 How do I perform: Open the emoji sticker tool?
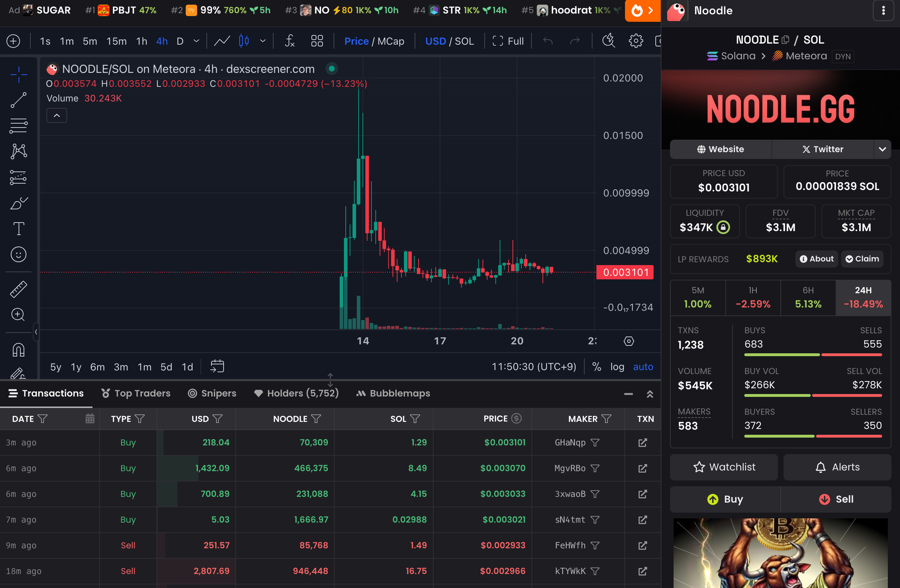point(18,254)
